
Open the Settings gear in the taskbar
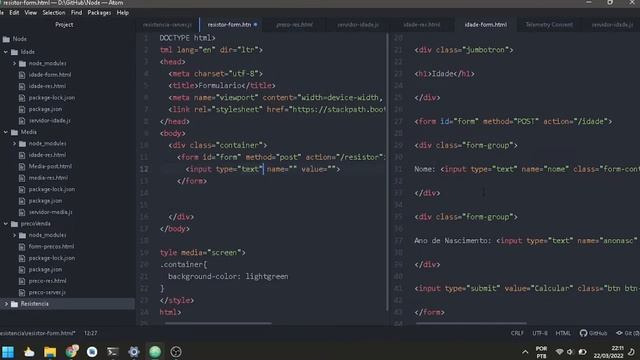(133, 351)
